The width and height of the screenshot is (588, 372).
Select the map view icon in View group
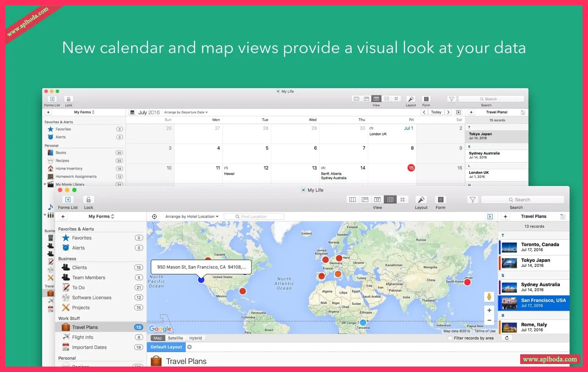(x=390, y=200)
